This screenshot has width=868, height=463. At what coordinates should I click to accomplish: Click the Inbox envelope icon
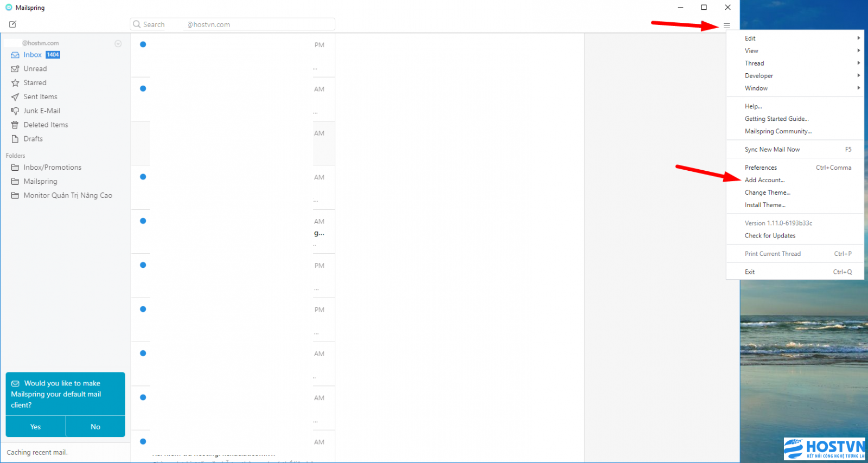15,55
